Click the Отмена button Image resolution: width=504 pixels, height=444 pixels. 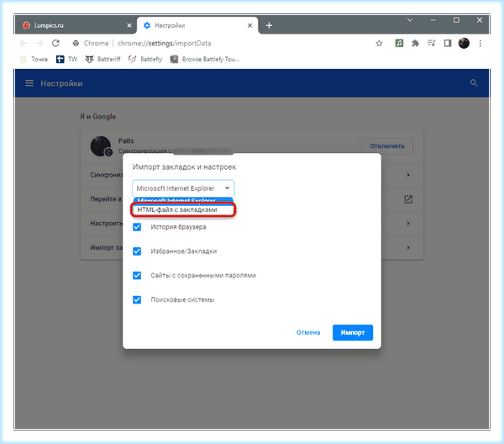point(308,332)
